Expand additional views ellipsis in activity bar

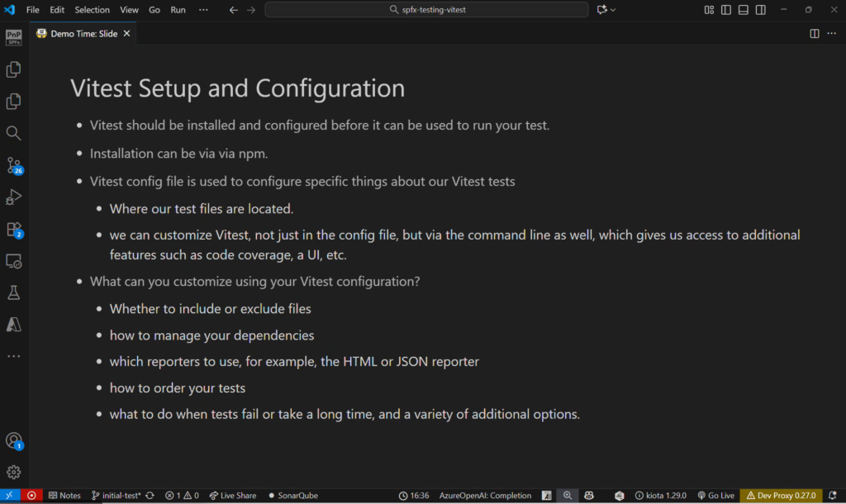[14, 356]
